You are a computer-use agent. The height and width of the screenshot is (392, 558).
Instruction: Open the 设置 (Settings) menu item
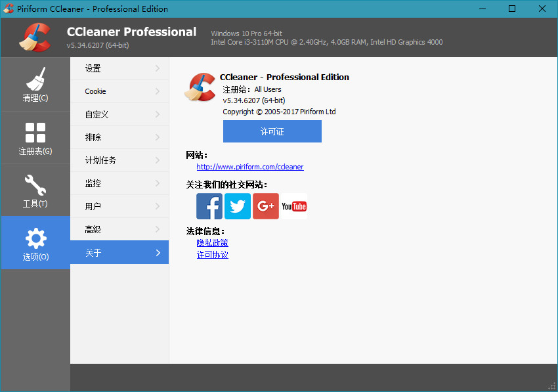pos(119,68)
